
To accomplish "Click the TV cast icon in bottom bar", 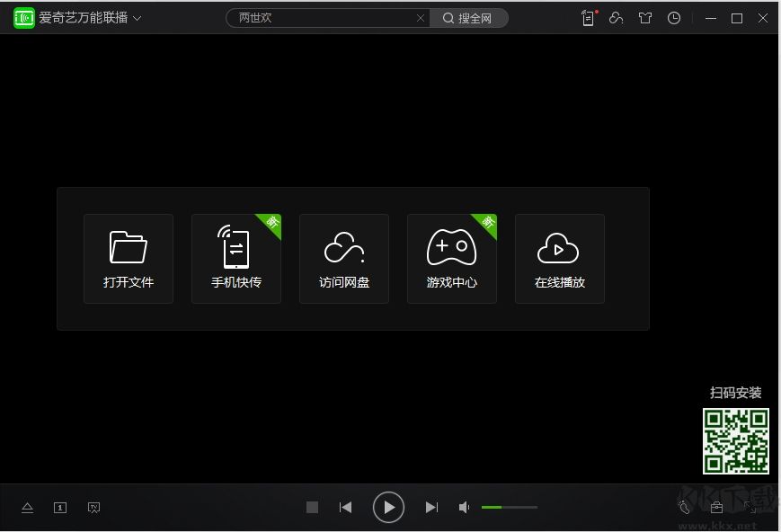I will click(93, 508).
